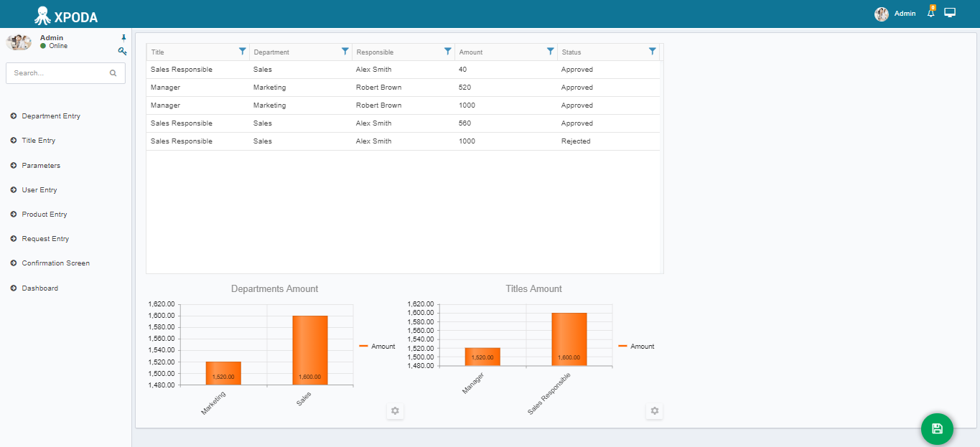Image resolution: width=980 pixels, height=447 pixels.
Task: Open the Amount column filter
Action: coord(551,51)
